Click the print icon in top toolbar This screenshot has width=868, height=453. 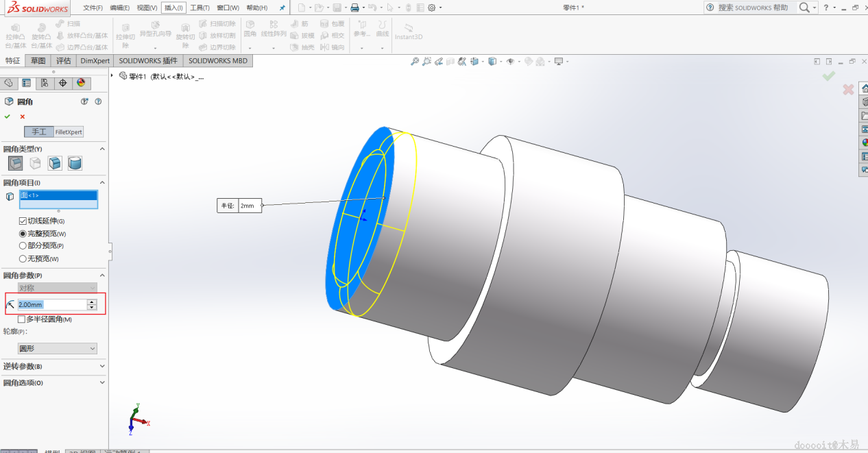tap(354, 8)
